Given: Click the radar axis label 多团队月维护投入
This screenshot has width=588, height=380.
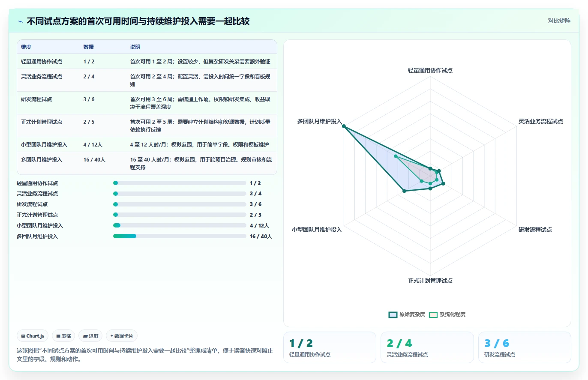Looking at the screenshot, I should (319, 122).
